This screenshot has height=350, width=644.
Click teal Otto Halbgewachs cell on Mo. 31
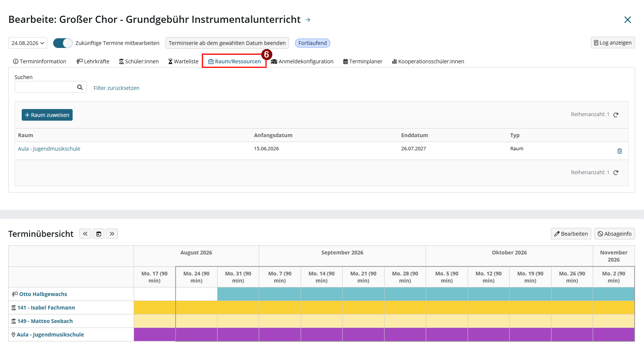238,294
